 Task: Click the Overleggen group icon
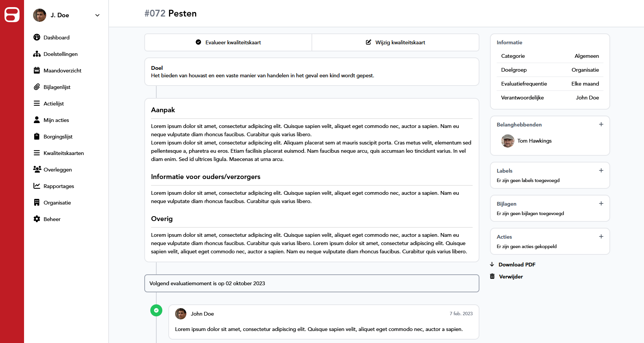click(x=37, y=170)
